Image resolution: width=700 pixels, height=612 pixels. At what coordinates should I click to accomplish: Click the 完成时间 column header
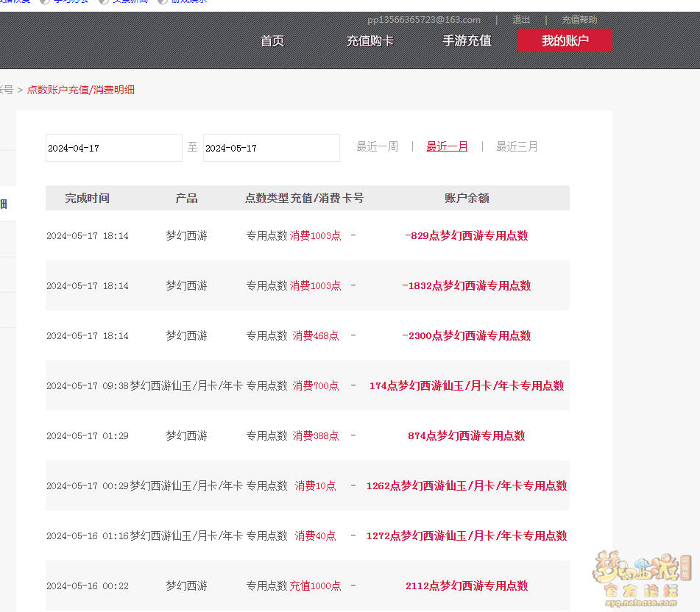coord(87,198)
